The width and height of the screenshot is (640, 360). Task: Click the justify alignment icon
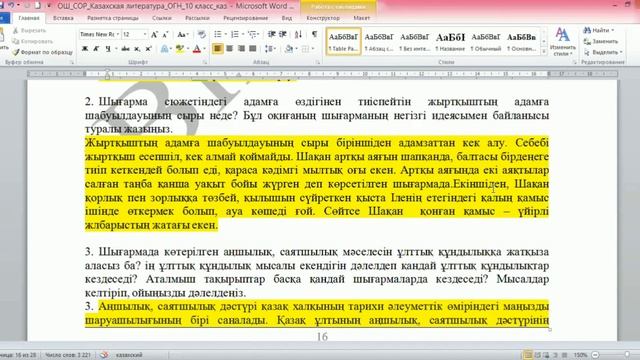[253, 49]
